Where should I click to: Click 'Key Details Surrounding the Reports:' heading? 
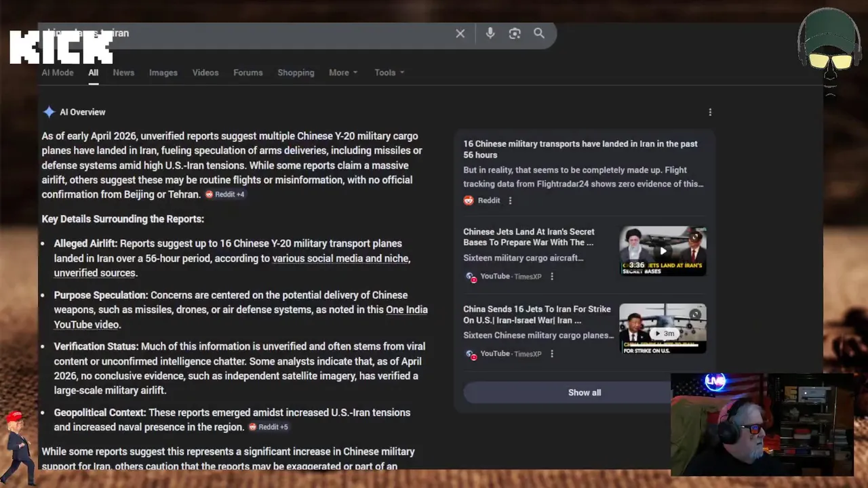pyautogui.click(x=123, y=219)
